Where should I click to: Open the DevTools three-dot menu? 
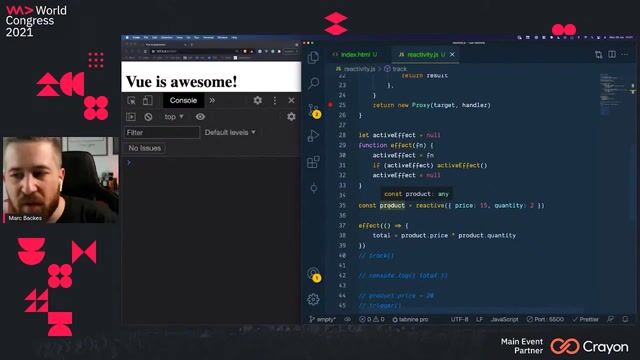click(275, 100)
